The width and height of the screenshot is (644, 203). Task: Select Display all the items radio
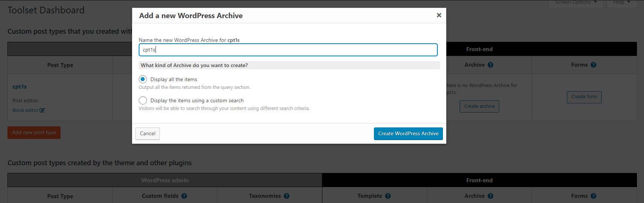[143, 79]
